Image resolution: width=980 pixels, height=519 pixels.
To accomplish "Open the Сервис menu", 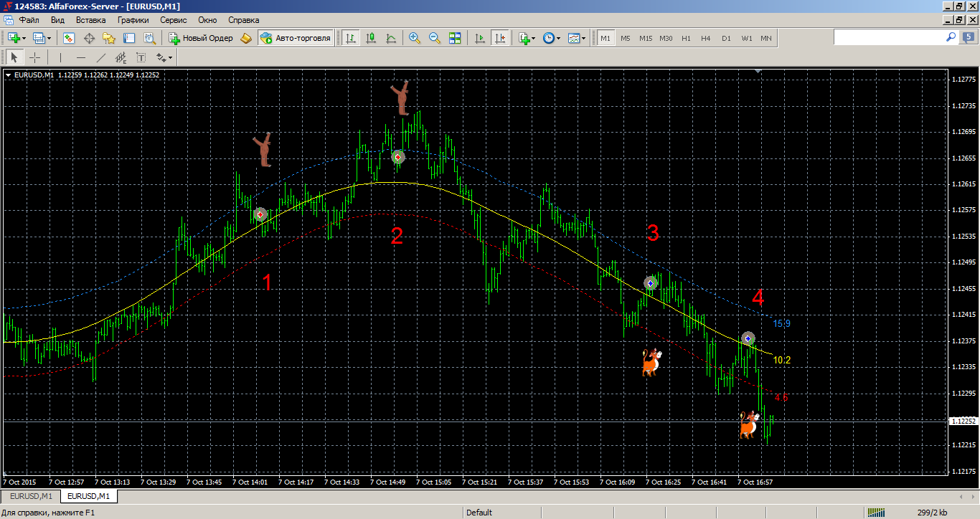I will click(174, 20).
